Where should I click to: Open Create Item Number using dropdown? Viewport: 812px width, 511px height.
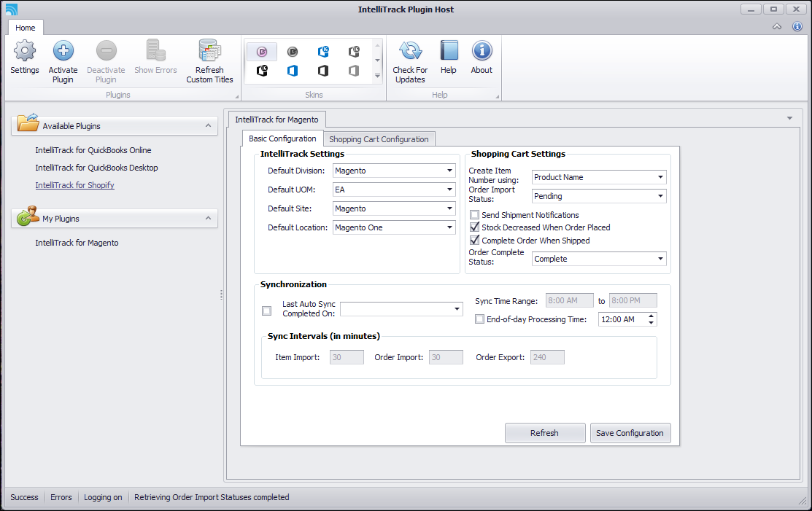click(x=660, y=177)
